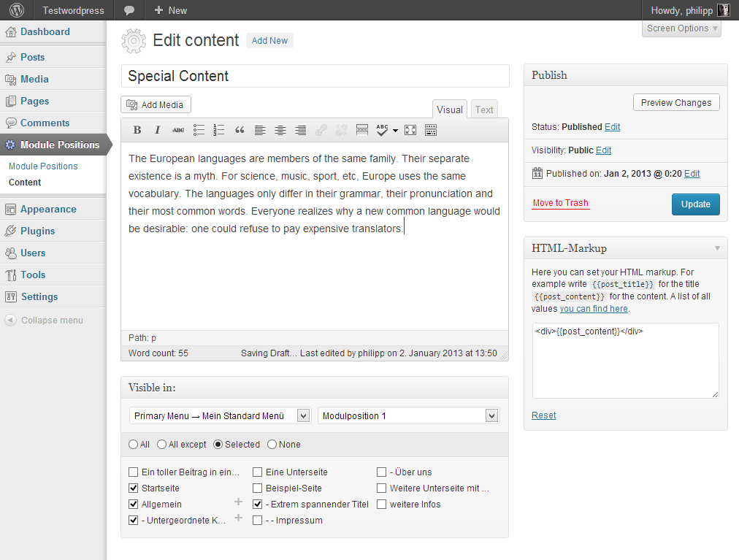739x560 pixels.
Task: Expand the Screen Options panel
Action: pyautogui.click(x=681, y=28)
